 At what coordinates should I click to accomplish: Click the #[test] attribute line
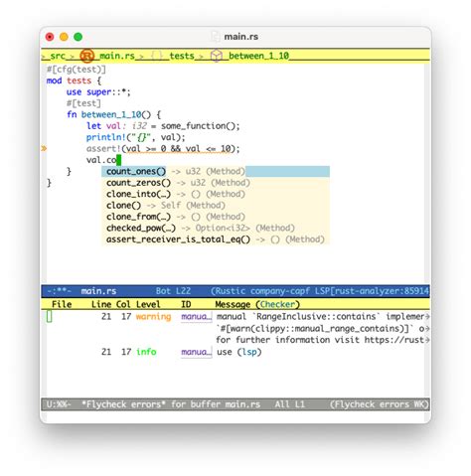pos(83,103)
